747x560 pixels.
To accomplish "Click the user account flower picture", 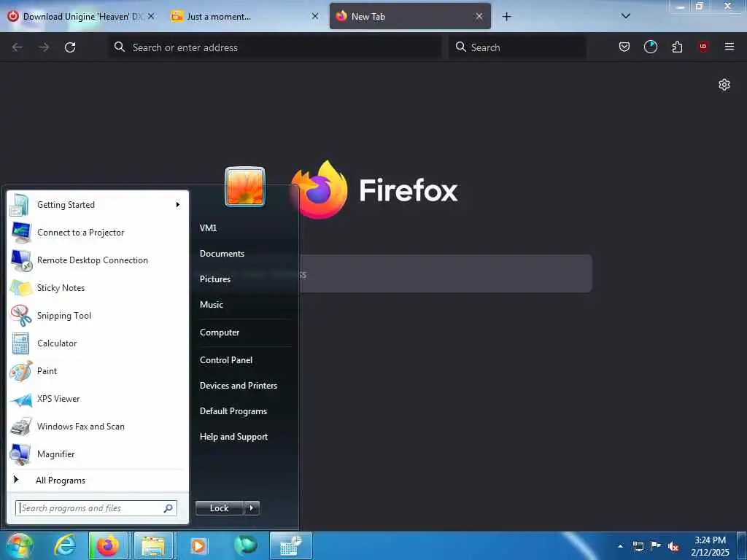I will pos(245,187).
